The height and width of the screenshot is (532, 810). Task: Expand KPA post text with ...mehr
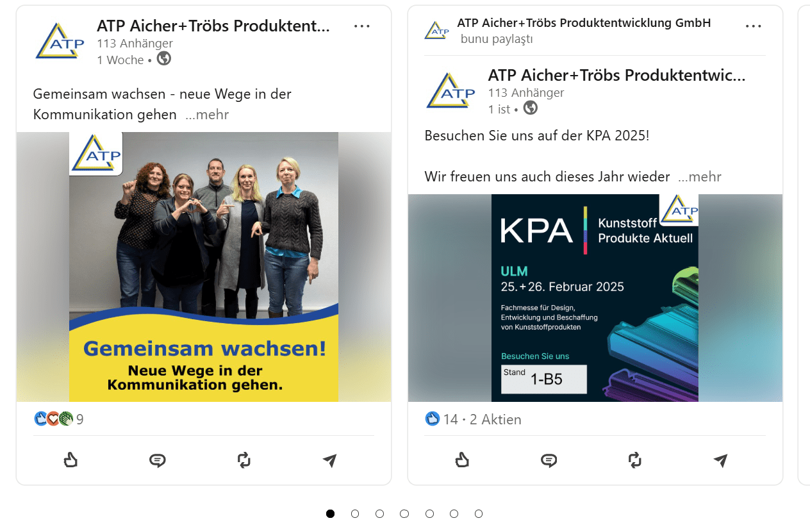tap(699, 177)
